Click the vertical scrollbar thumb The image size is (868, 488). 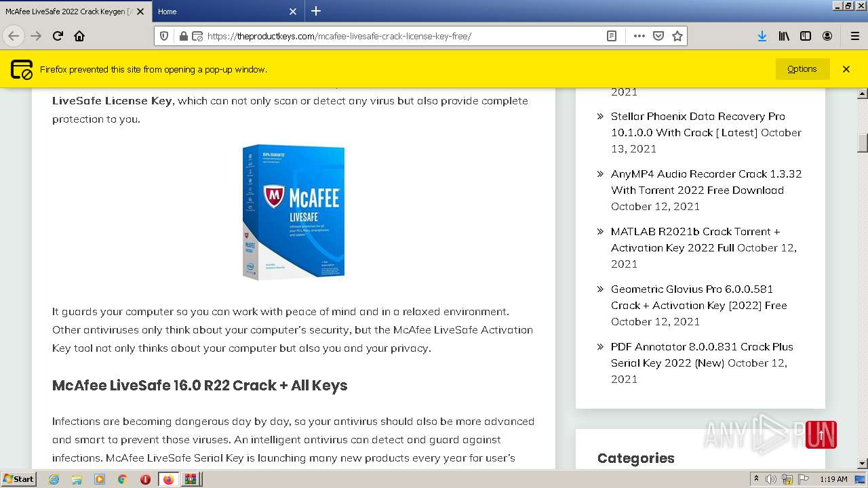[863, 143]
